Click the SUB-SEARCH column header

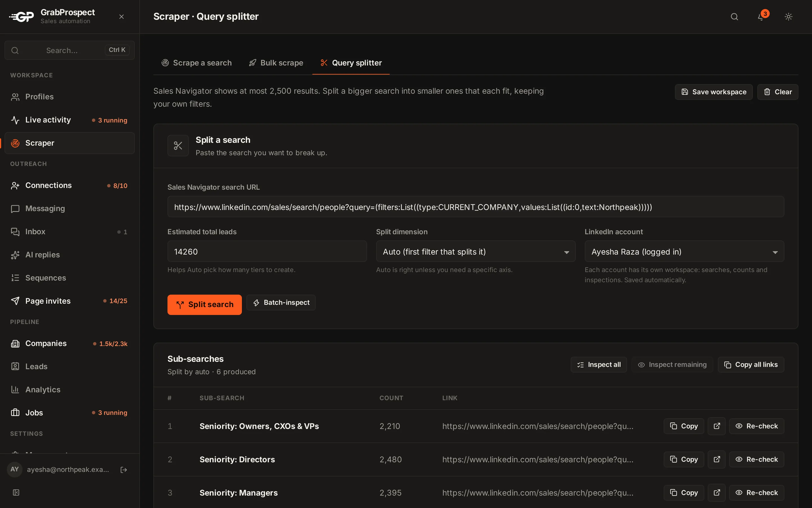coord(222,398)
